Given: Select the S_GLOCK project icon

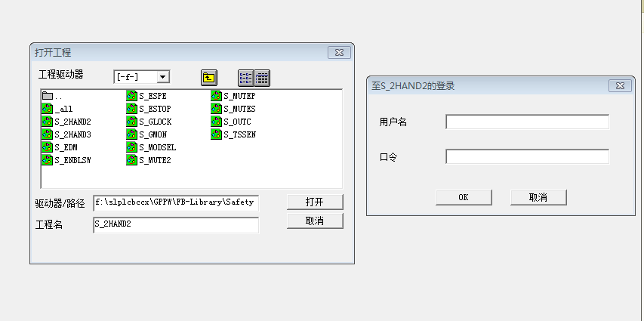Looking at the screenshot, I should 131,122.
